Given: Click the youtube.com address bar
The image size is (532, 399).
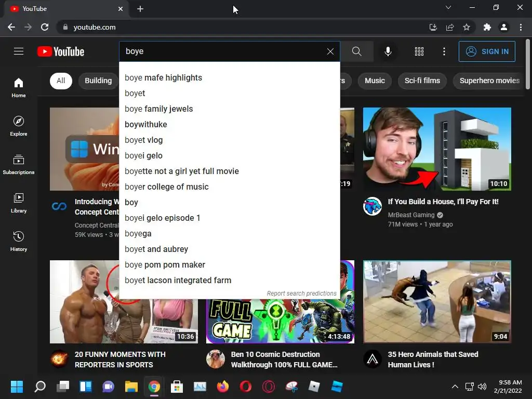Looking at the screenshot, I should (237, 27).
